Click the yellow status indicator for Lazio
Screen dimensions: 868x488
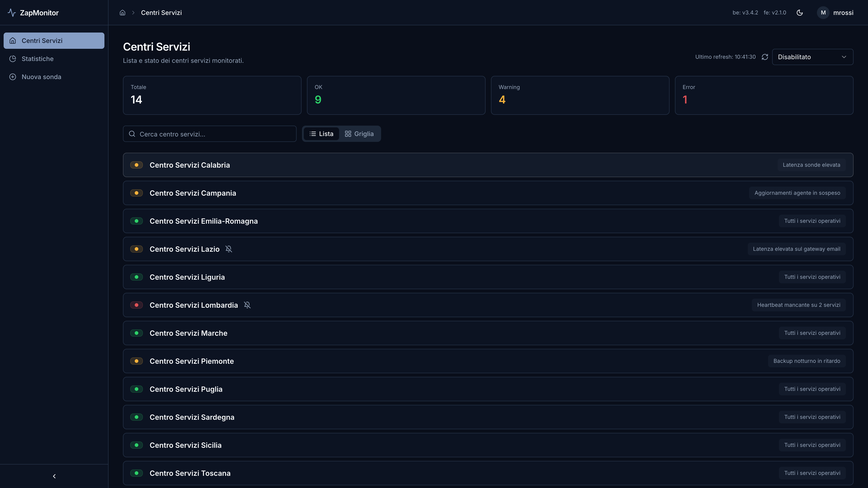coord(137,249)
